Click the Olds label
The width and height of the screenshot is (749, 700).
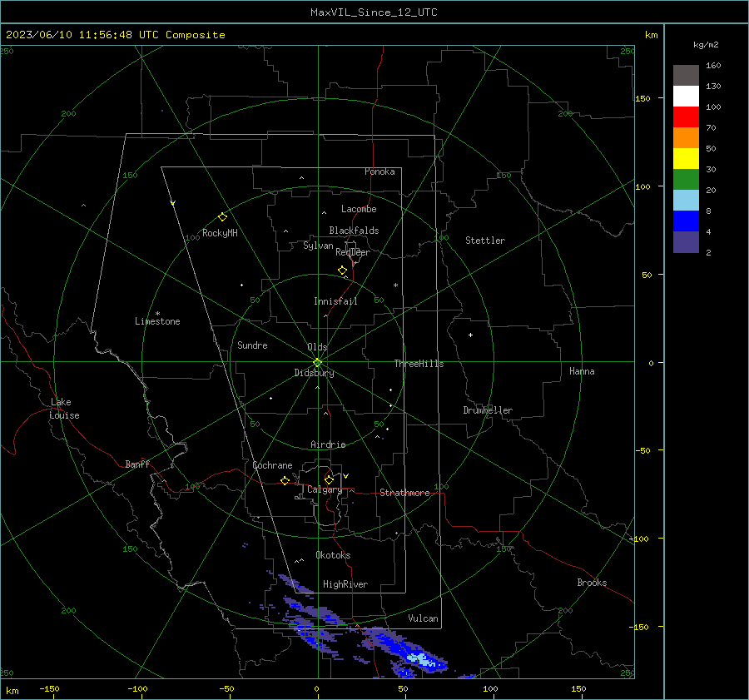(x=317, y=347)
